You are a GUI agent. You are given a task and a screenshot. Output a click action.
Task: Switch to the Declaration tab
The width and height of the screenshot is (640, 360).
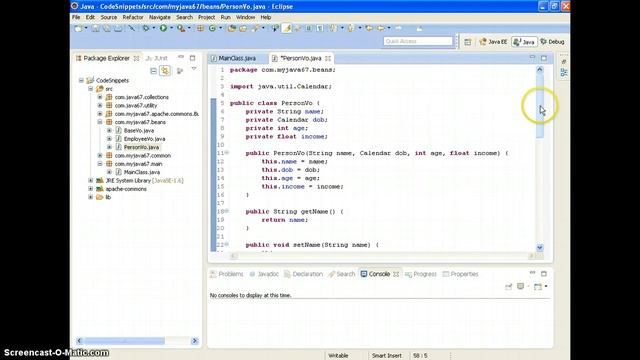coord(304,274)
